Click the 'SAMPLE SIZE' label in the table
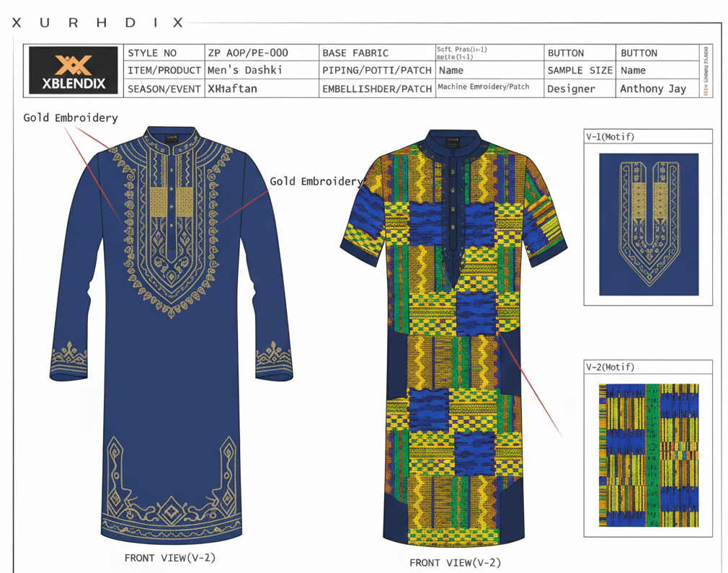 click(580, 71)
